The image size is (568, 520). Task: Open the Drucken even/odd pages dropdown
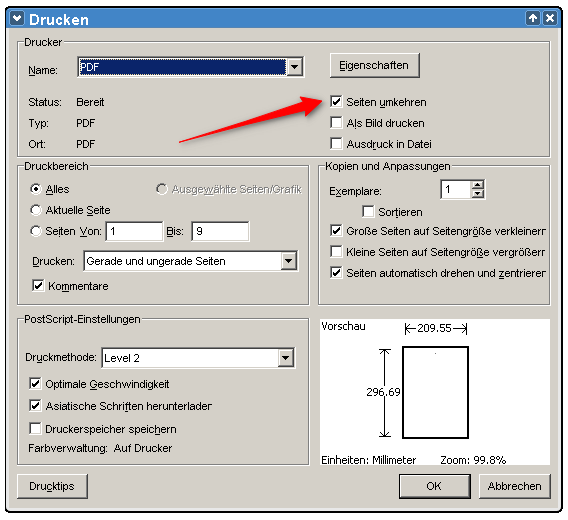click(x=289, y=261)
